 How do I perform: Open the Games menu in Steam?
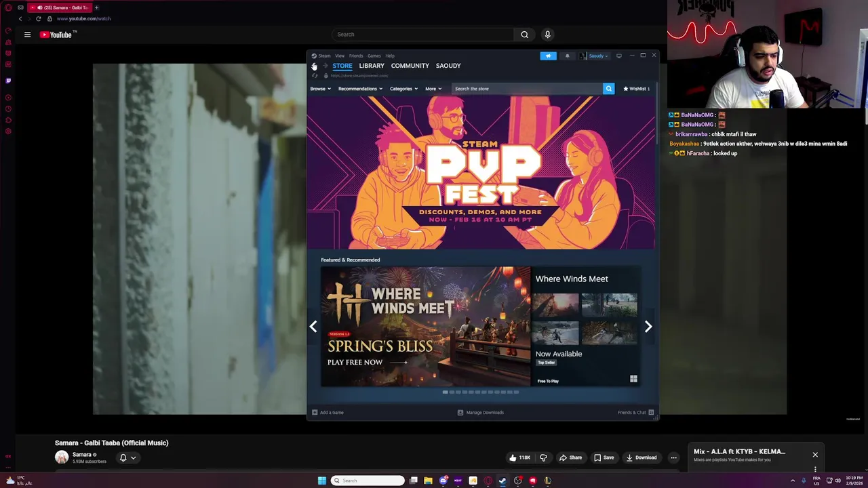(374, 56)
